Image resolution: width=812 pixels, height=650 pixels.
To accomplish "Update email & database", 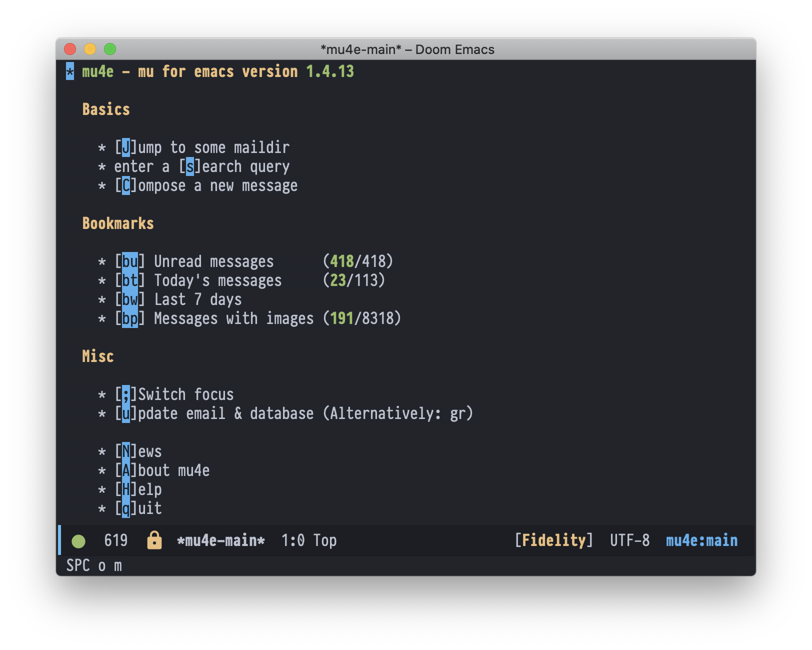I will pos(126,413).
